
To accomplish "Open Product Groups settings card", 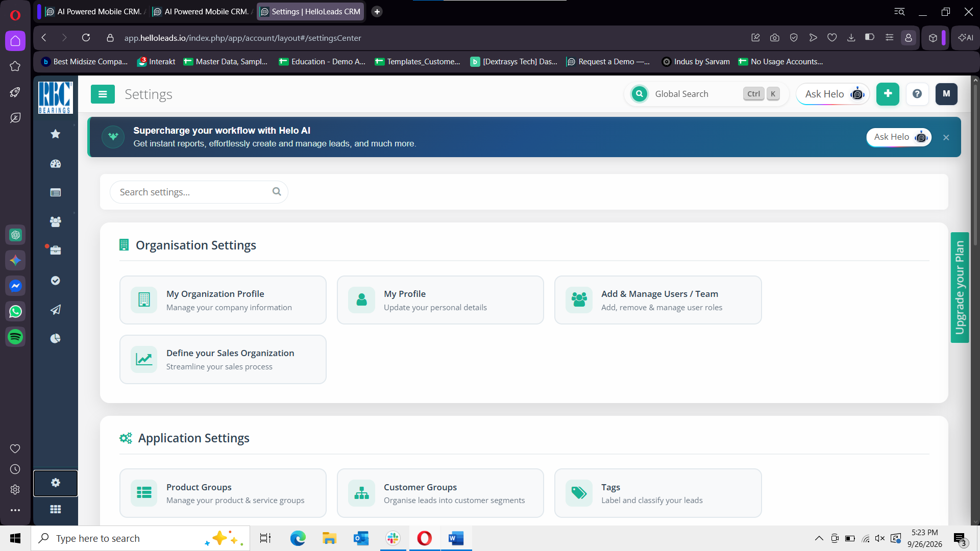I will click(223, 493).
